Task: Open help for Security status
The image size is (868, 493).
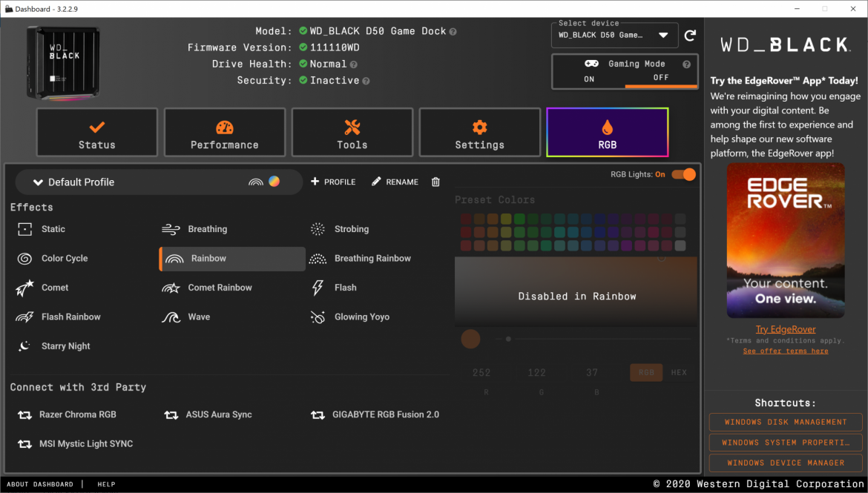Action: (x=366, y=81)
